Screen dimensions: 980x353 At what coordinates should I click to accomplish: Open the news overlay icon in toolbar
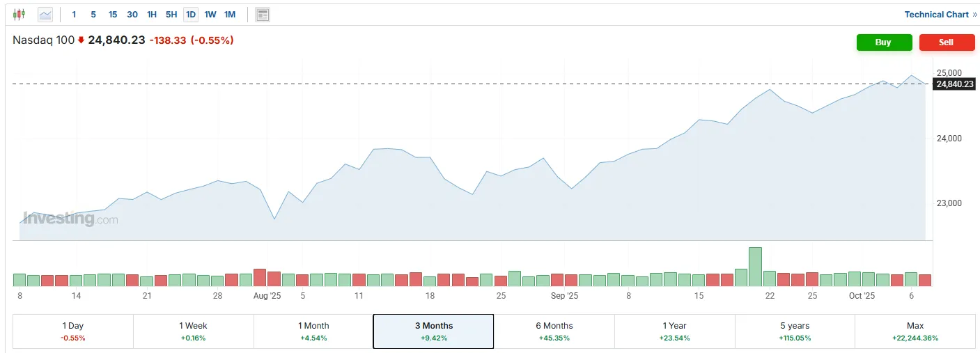click(x=262, y=14)
